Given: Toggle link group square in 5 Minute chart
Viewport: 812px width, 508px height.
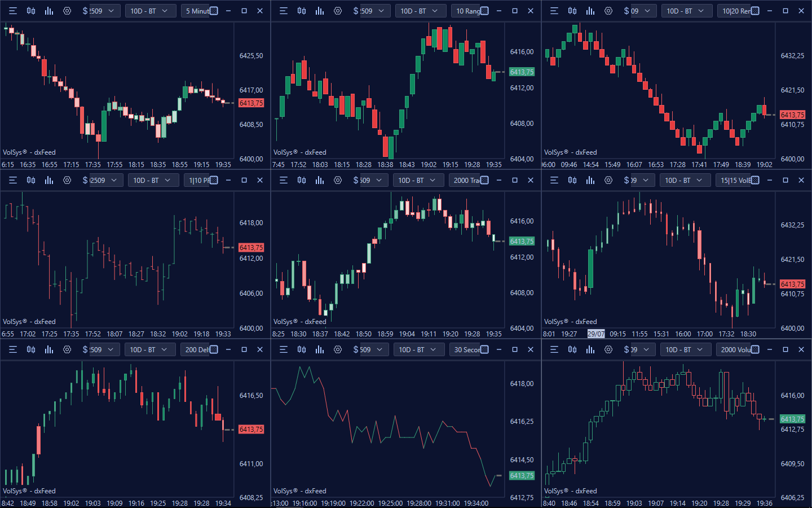Looking at the screenshot, I should (214, 11).
